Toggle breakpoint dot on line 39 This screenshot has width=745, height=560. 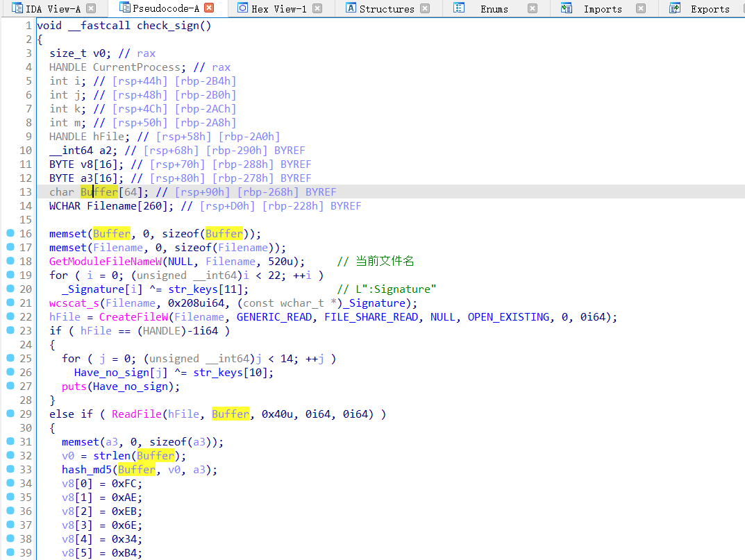click(x=10, y=552)
